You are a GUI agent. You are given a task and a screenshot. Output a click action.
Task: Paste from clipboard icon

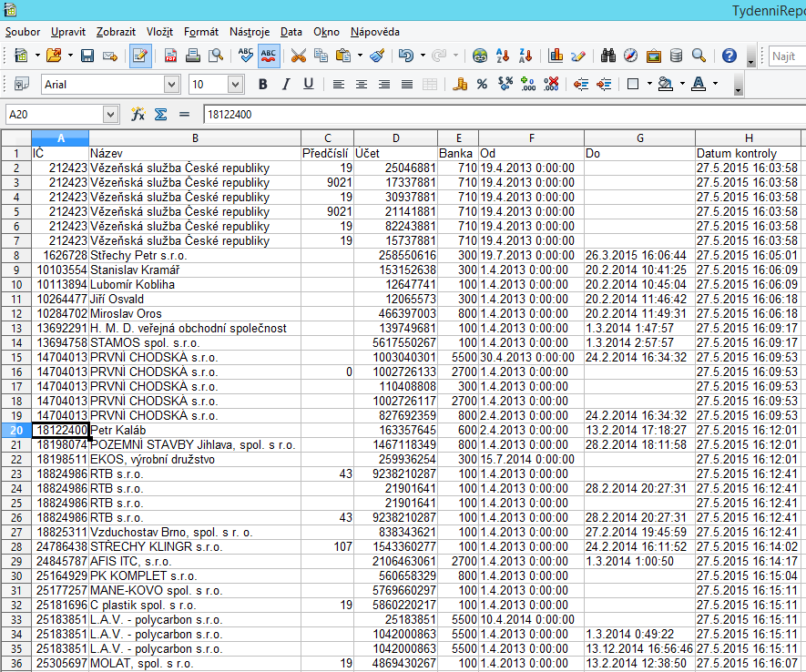coord(343,55)
